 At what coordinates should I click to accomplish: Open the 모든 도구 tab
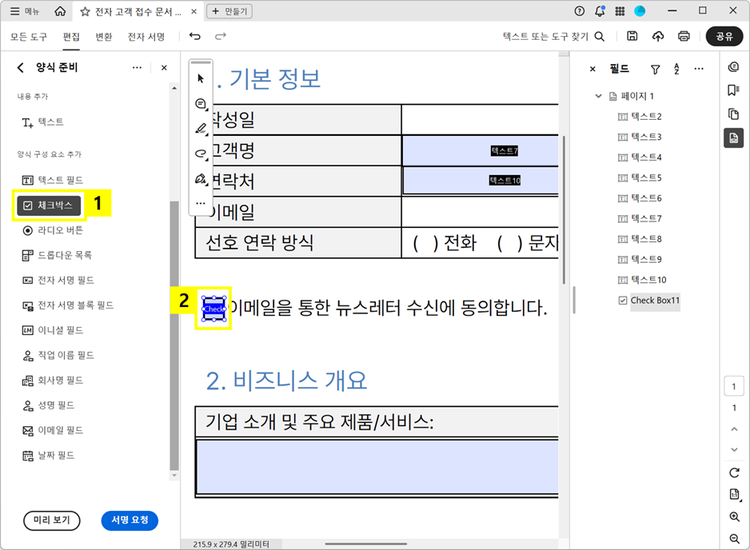click(x=29, y=36)
